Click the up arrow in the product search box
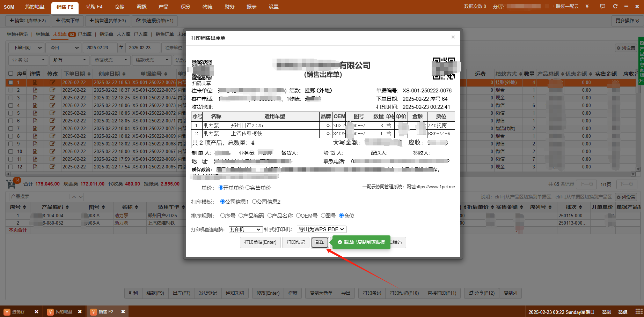Viewport: 644px width, 317px height. coord(74,197)
